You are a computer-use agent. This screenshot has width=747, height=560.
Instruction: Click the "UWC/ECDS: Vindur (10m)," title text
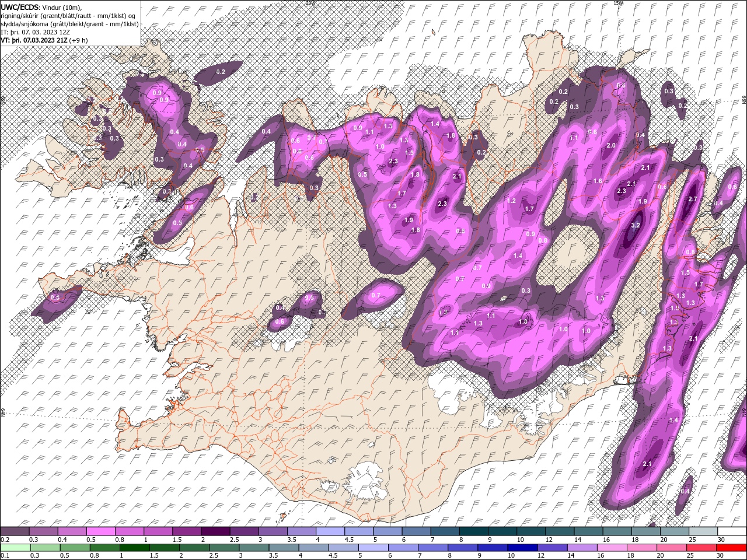pos(41,6)
